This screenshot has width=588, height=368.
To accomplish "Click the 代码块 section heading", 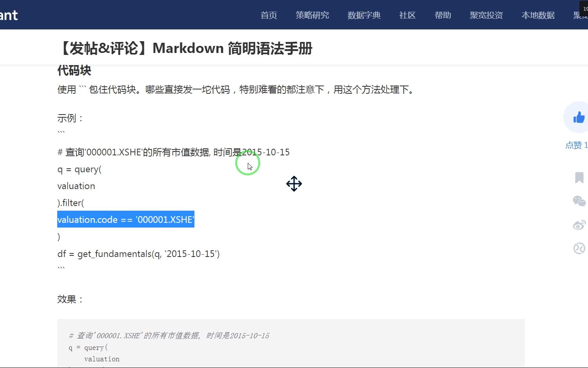I will (x=74, y=71).
